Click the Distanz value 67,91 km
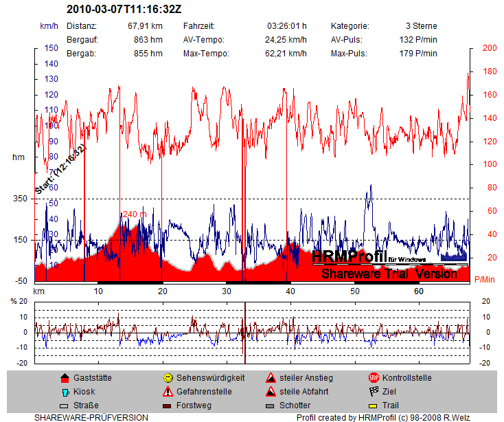 tap(145, 25)
